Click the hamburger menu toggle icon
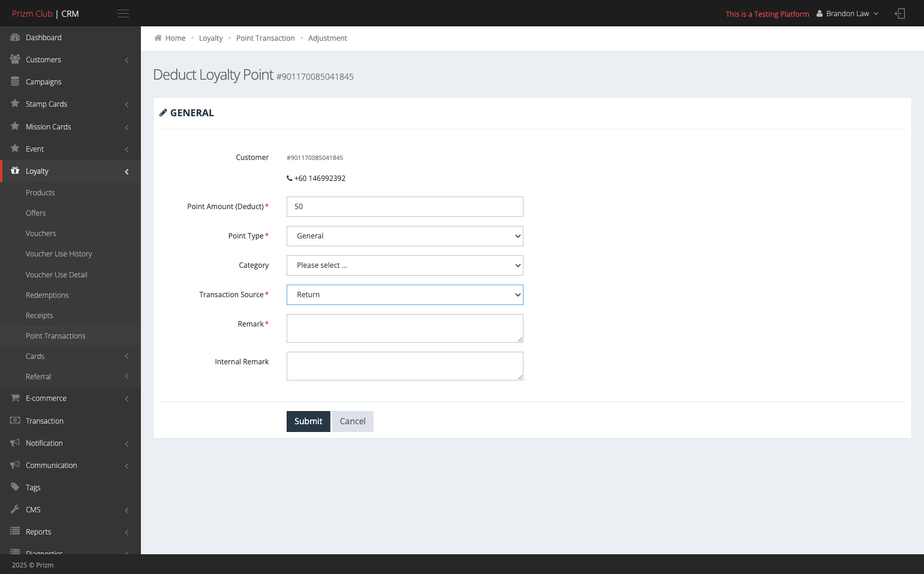This screenshot has height=574, width=924. coord(123,14)
